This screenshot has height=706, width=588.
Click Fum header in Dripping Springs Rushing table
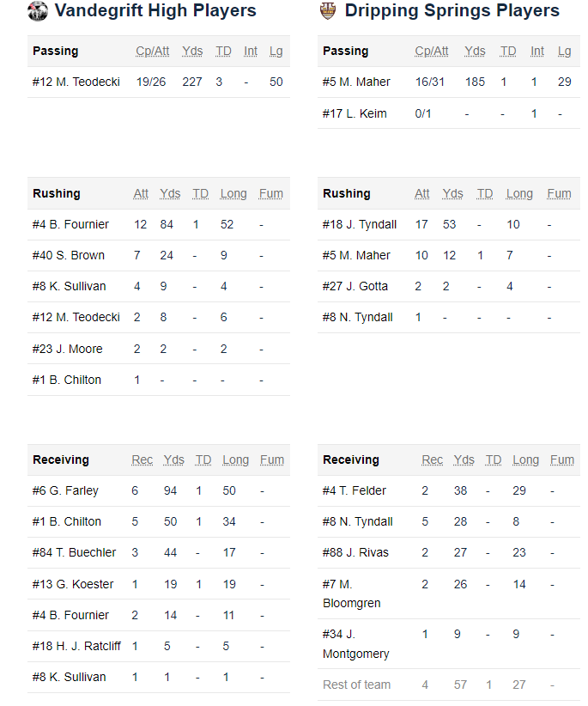pyautogui.click(x=559, y=193)
